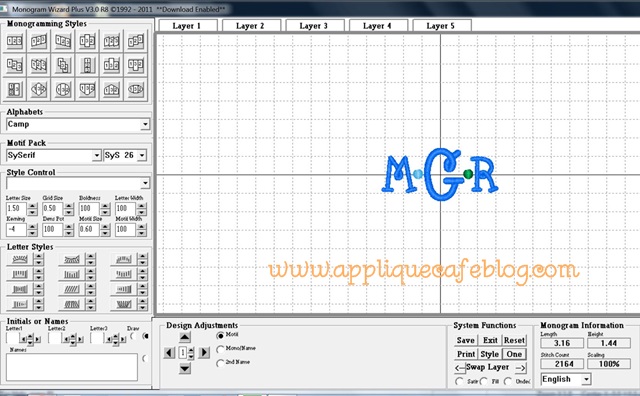Select the 2nd Name radio button
This screenshot has width=640, height=396.
click(x=220, y=363)
